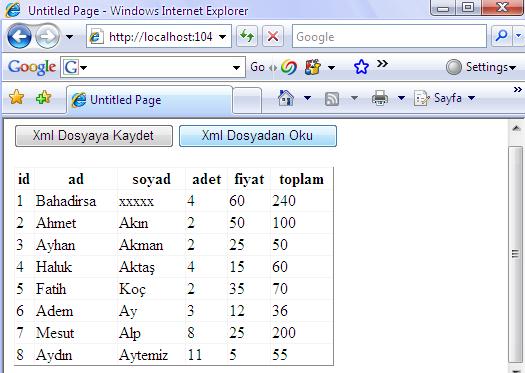Click Add to Favorites star-plus icon
This screenshot has width=525, height=373.
click(x=43, y=97)
